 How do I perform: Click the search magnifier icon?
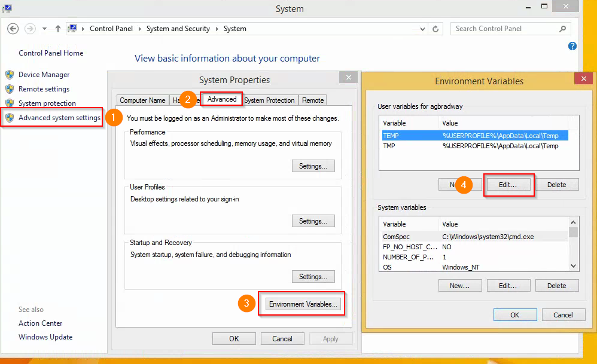[562, 29]
